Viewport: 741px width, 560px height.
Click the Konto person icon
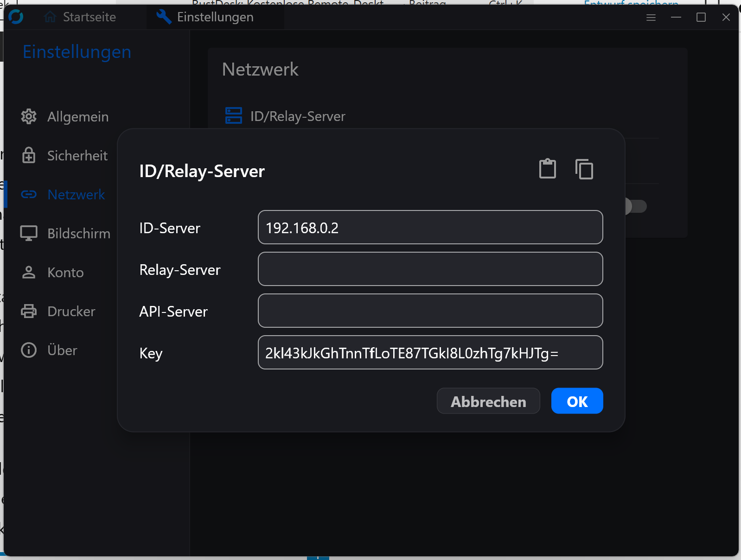click(x=29, y=272)
